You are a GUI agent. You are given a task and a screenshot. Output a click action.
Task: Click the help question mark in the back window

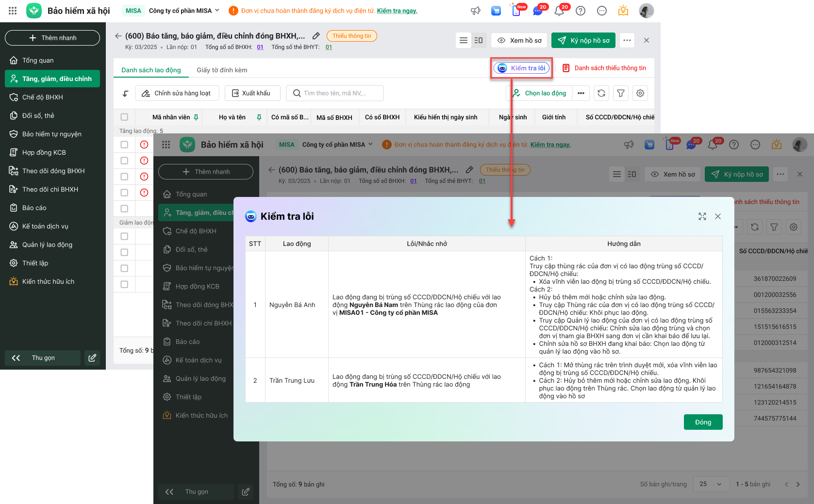coord(581,11)
